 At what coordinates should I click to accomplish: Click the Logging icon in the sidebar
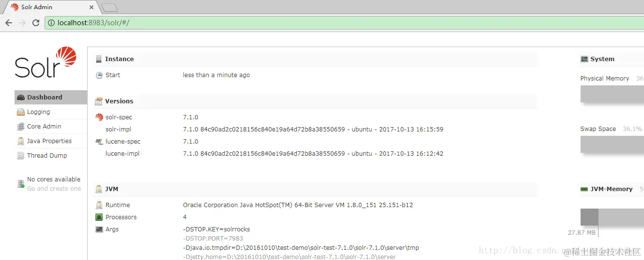click(21, 112)
